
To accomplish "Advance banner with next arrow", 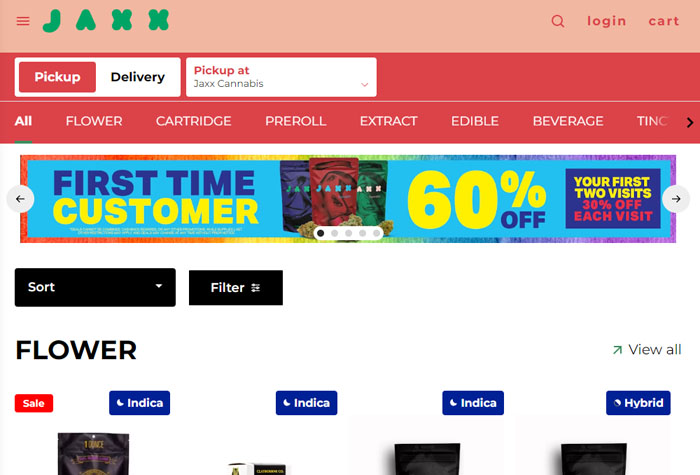I will [676, 199].
